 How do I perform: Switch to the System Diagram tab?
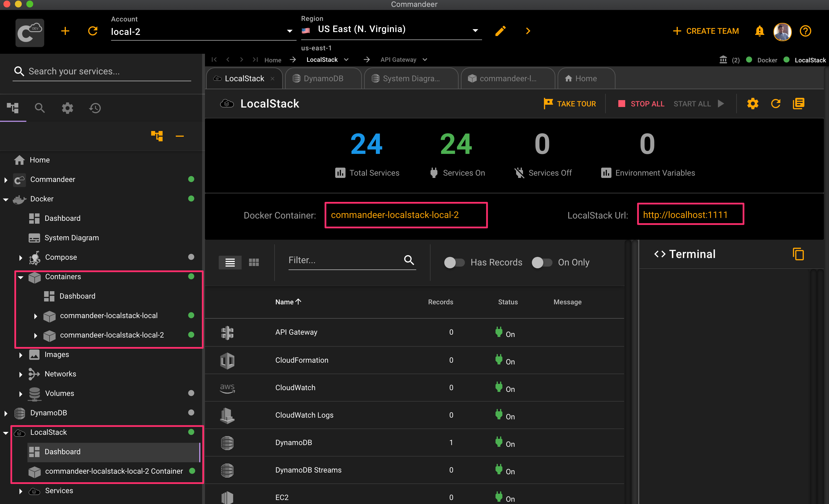pos(411,79)
